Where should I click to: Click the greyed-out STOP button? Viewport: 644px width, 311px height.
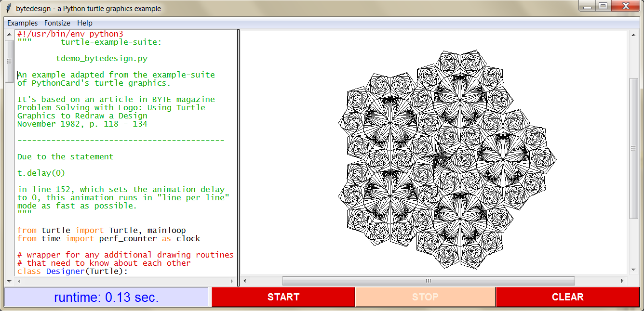425,297
